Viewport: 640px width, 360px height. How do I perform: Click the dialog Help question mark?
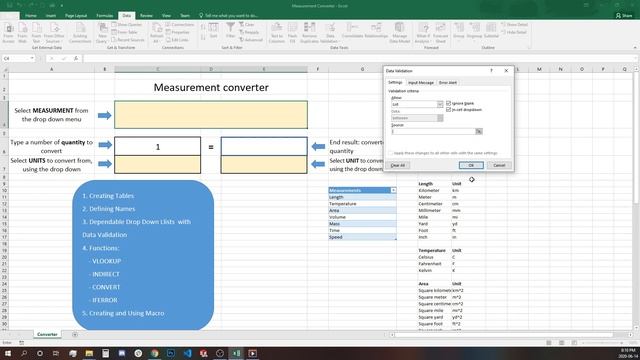click(491, 71)
